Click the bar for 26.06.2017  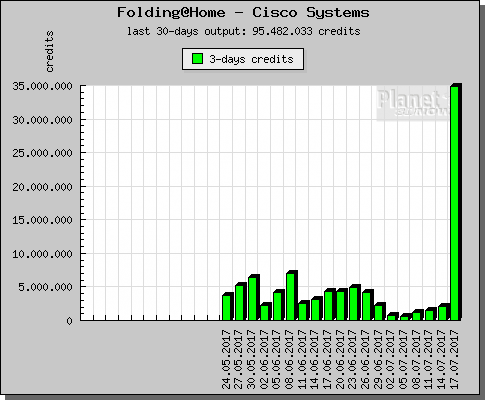click(367, 305)
